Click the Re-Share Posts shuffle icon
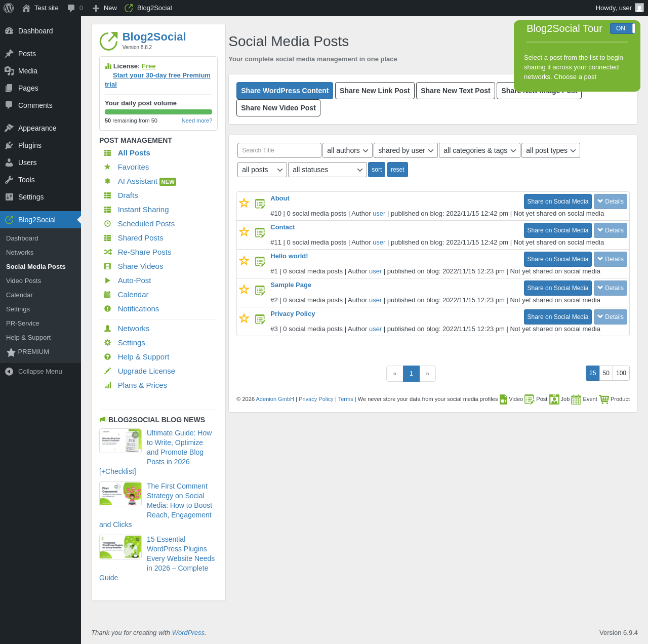Image resolution: width=648 pixels, height=644 pixels. pos(107,252)
